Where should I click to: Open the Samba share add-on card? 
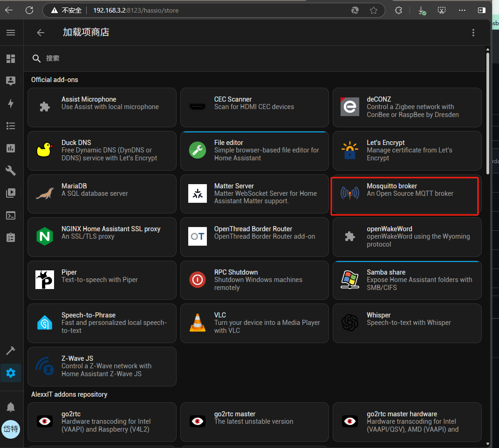click(x=407, y=280)
